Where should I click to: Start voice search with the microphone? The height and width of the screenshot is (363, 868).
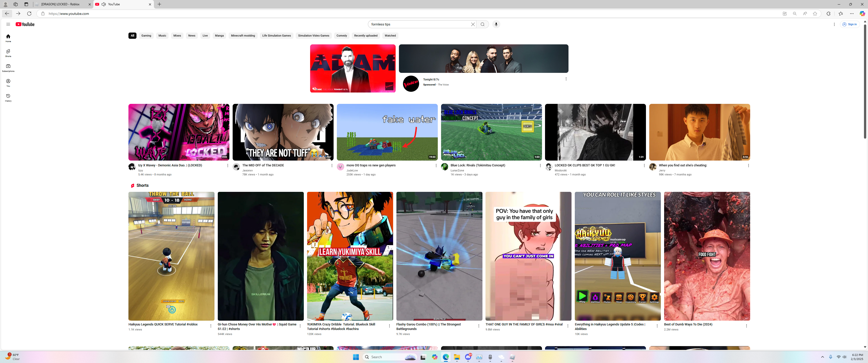click(x=496, y=24)
